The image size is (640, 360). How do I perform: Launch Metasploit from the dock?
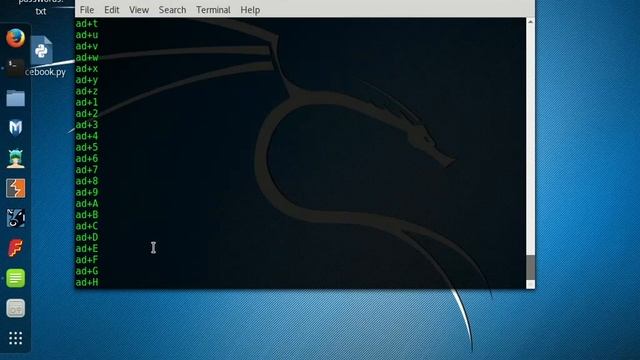pyautogui.click(x=16, y=128)
